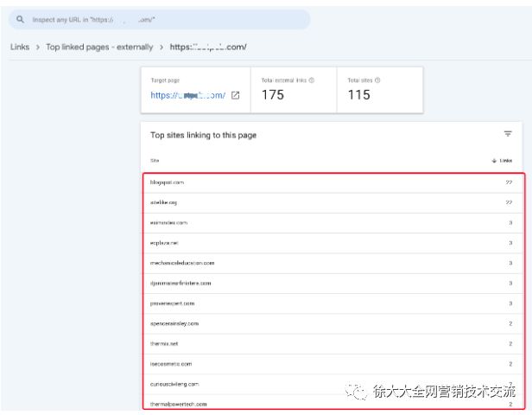Click the search magnifier icon

(20, 19)
